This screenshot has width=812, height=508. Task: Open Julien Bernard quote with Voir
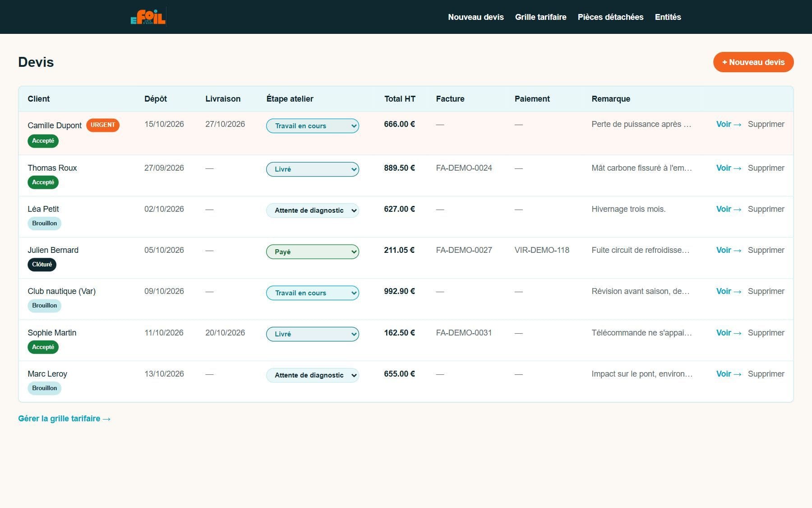pyautogui.click(x=729, y=250)
